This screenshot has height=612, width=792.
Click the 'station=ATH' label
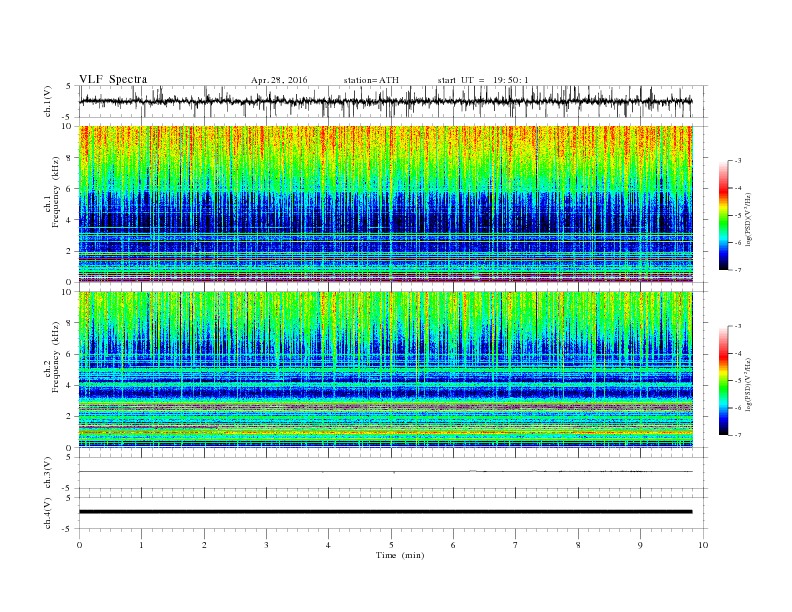click(371, 80)
